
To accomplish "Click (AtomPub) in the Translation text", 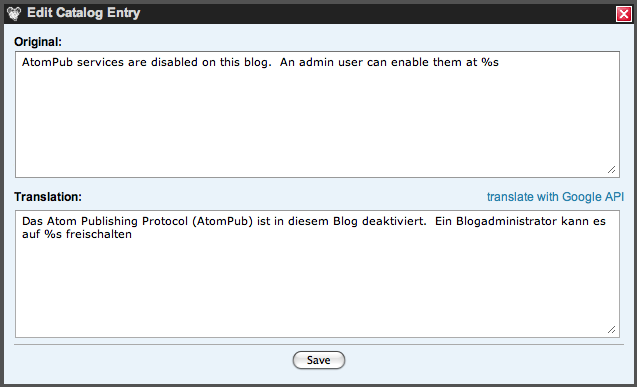I will 222,221.
